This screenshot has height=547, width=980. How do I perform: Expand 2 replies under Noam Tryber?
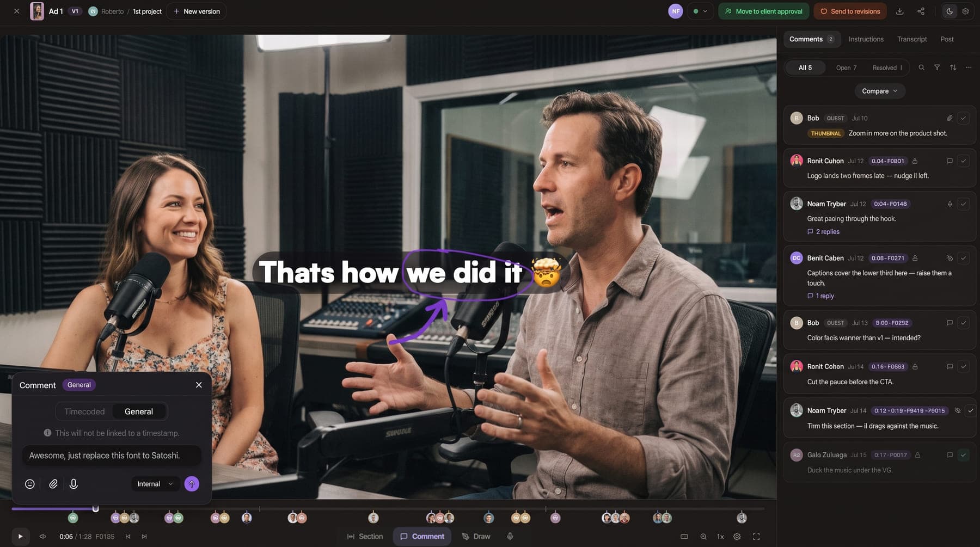click(x=823, y=232)
